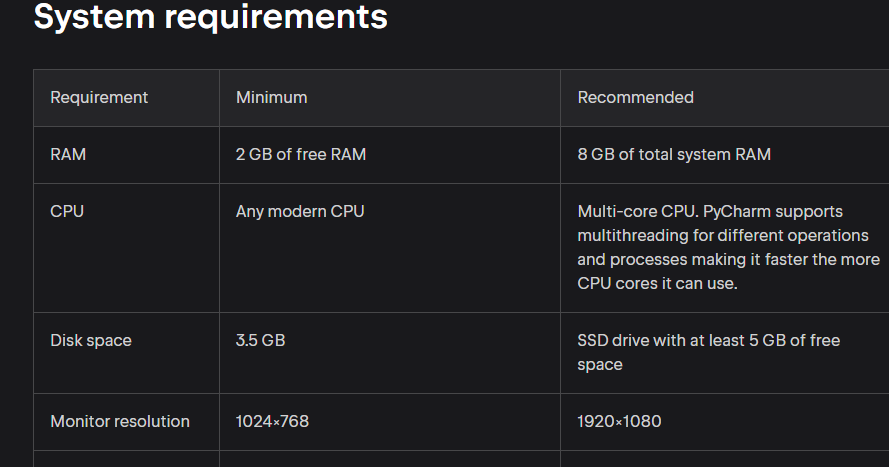
Task: Click the '3.5 GB' minimum disk value
Action: click(x=260, y=341)
